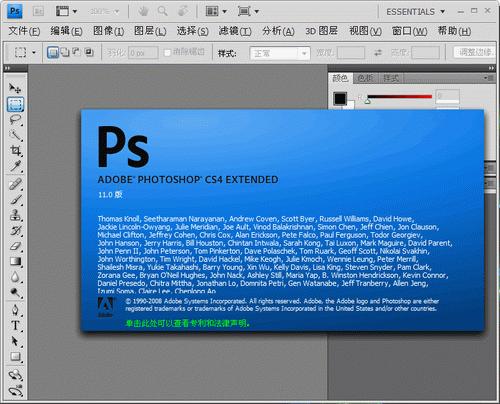Open the 3D 图层 menu
Image resolution: width=500 pixels, height=404 pixels.
[321, 31]
